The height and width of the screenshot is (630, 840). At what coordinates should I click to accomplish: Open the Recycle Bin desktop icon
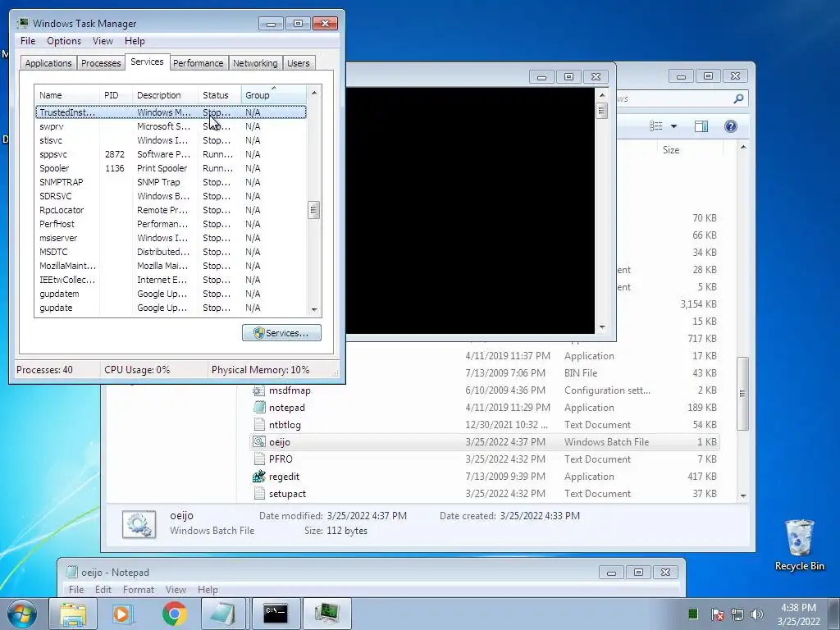point(799,545)
